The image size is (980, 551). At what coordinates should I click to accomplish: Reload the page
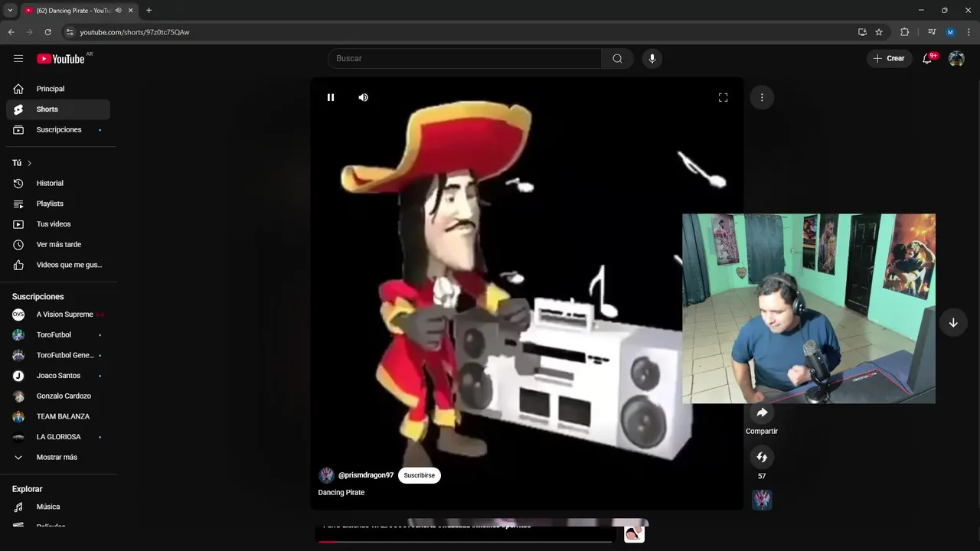[47, 32]
